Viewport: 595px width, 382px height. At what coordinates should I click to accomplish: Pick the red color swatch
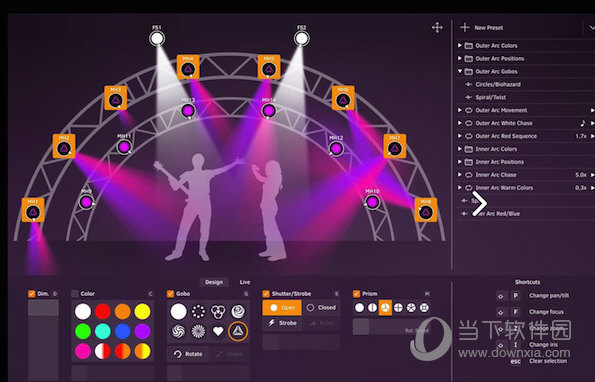click(102, 311)
